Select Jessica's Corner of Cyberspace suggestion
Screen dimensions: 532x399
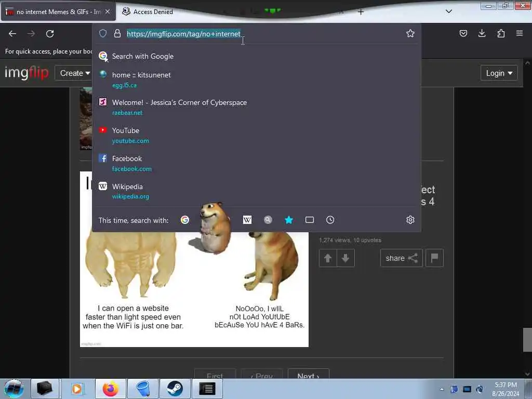point(257,107)
